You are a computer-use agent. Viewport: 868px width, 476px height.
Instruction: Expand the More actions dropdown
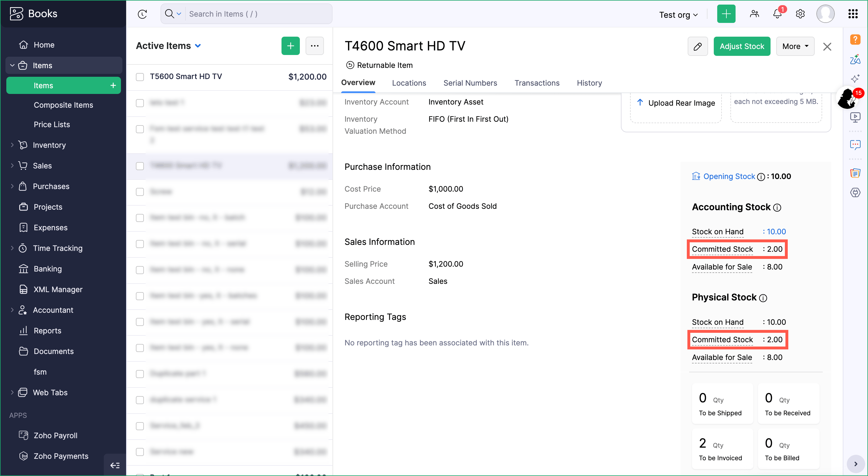point(795,46)
